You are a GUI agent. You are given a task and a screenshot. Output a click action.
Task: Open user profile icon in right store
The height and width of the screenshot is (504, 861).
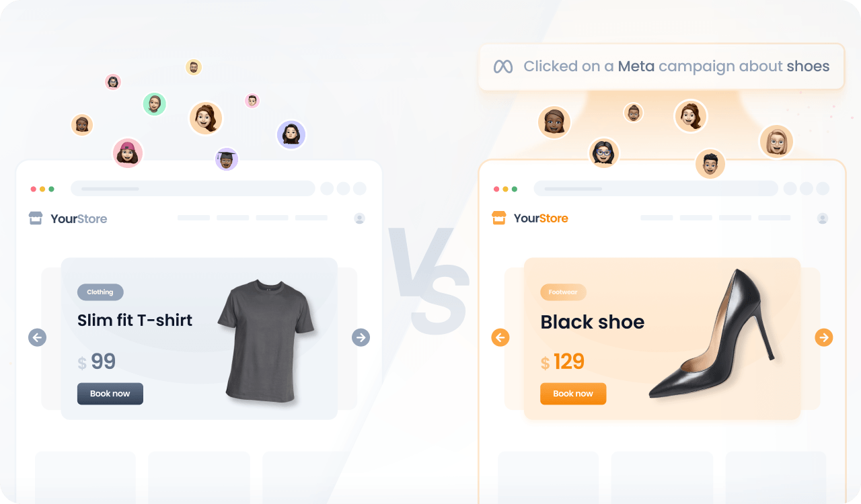coord(823,218)
